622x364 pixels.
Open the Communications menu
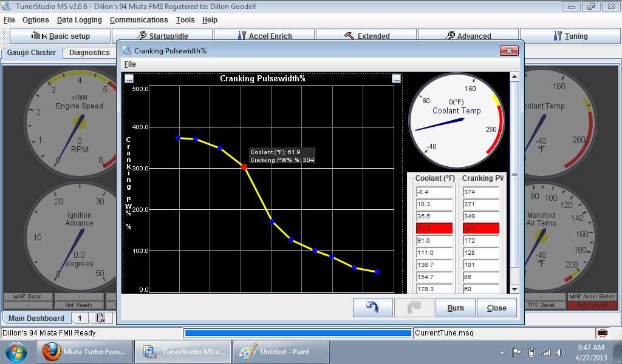(139, 20)
